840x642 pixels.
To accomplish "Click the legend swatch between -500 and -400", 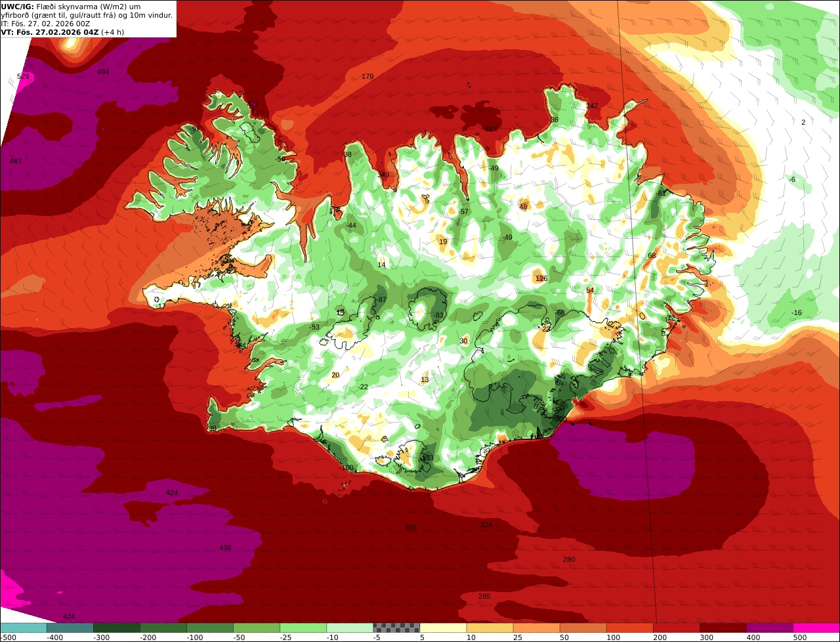I will [x=24, y=628].
